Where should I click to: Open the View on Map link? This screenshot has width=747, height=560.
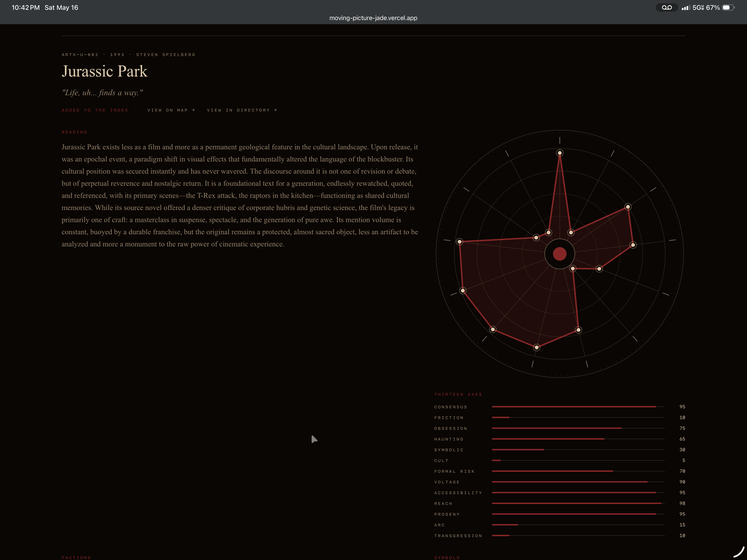[x=171, y=110]
